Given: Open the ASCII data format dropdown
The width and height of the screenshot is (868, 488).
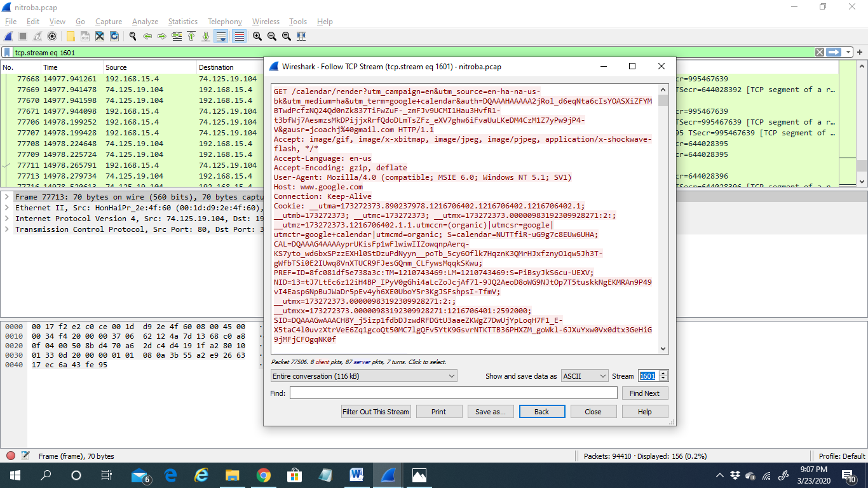Looking at the screenshot, I should pyautogui.click(x=585, y=376).
